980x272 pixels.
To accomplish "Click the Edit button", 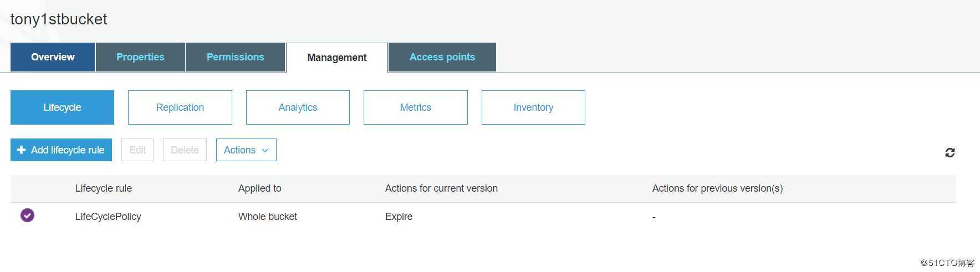I will [137, 150].
